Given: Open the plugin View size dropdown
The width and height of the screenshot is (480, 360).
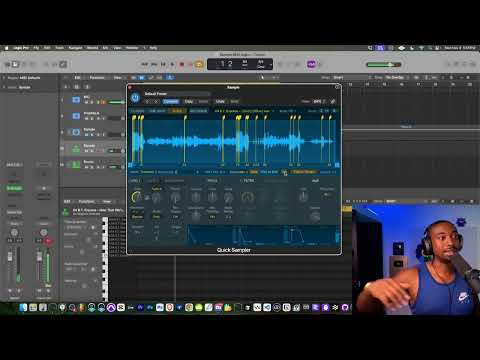Looking at the screenshot, I should 318,101.
